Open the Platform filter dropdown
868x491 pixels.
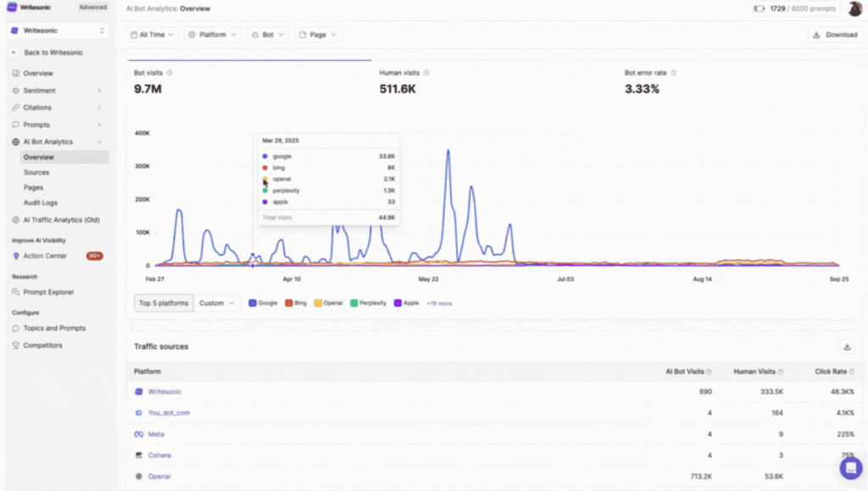click(213, 34)
